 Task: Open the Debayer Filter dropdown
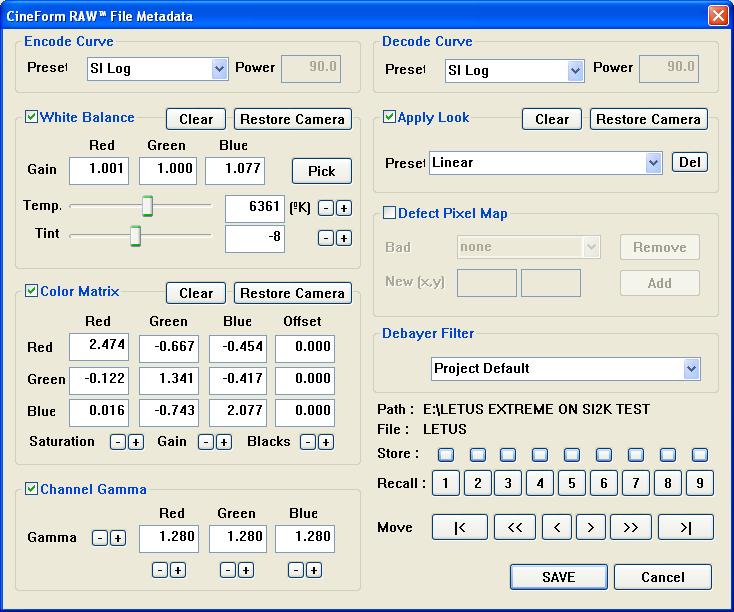(691, 369)
